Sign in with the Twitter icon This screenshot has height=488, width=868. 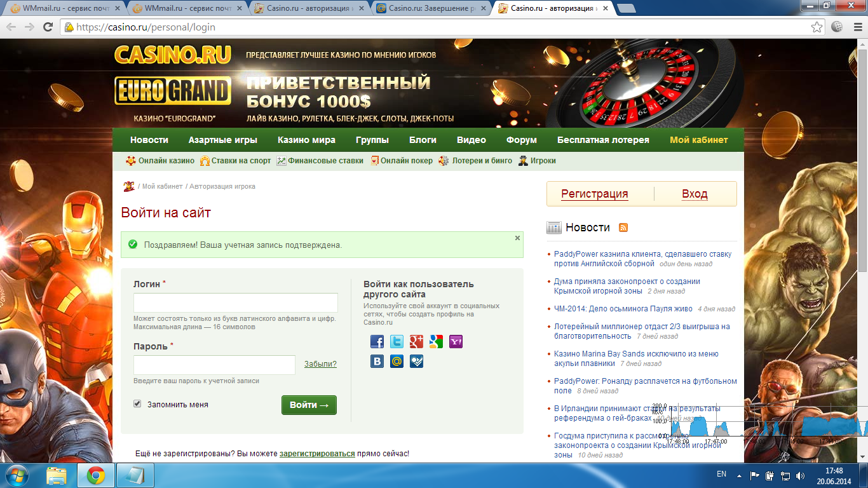click(x=397, y=342)
